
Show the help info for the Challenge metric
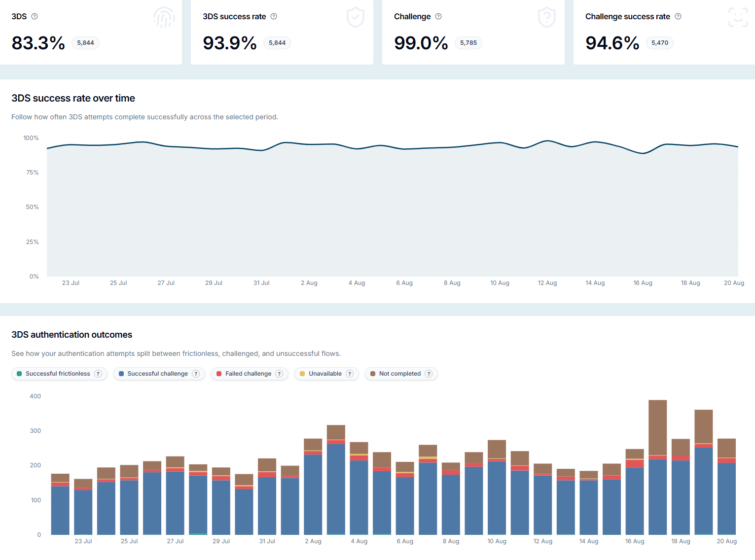(x=438, y=16)
